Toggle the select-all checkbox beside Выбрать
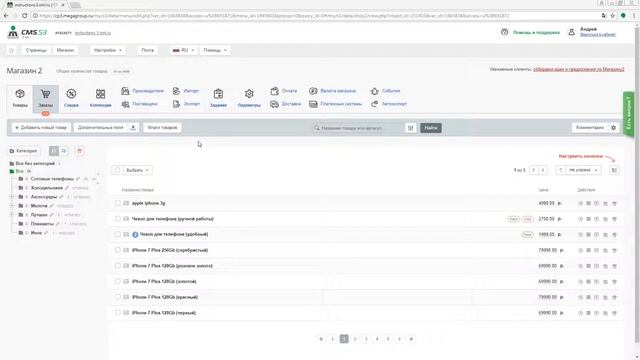 pyautogui.click(x=118, y=170)
